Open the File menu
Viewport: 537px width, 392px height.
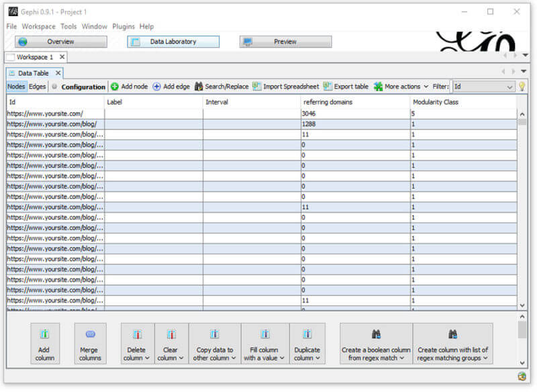point(11,26)
